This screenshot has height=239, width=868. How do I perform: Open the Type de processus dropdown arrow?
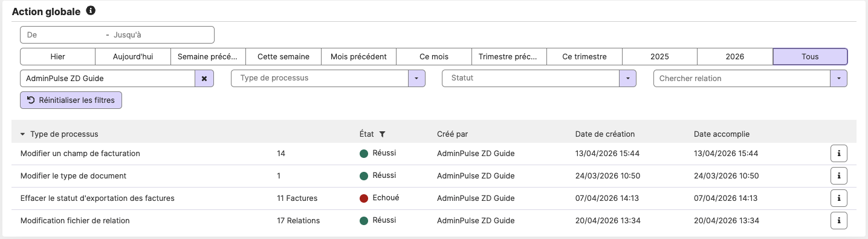point(417,79)
